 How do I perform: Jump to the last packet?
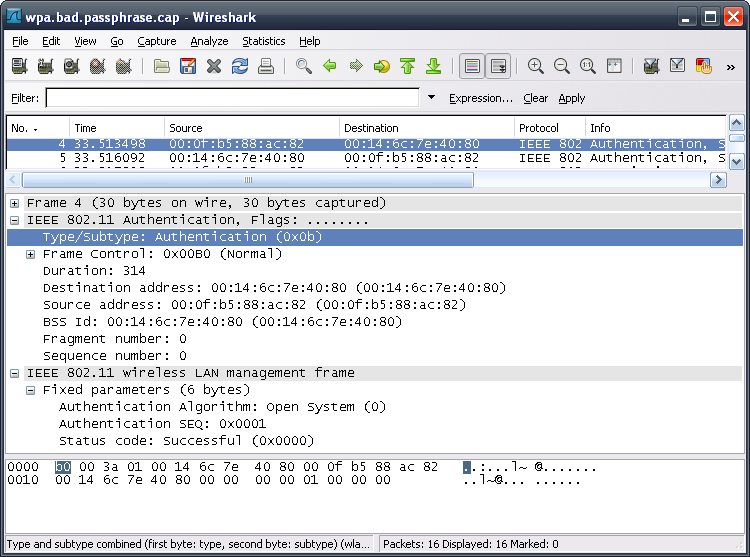tap(433, 67)
